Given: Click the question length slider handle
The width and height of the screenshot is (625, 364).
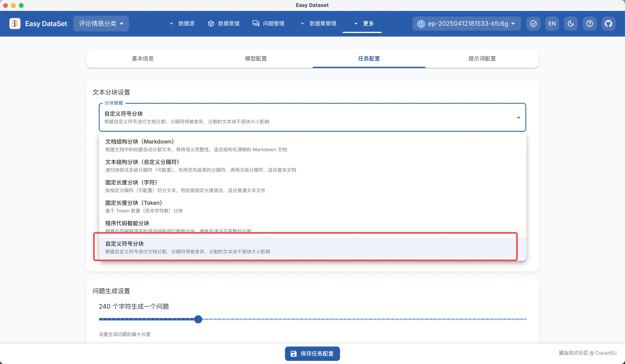Looking at the screenshot, I should [x=198, y=319].
